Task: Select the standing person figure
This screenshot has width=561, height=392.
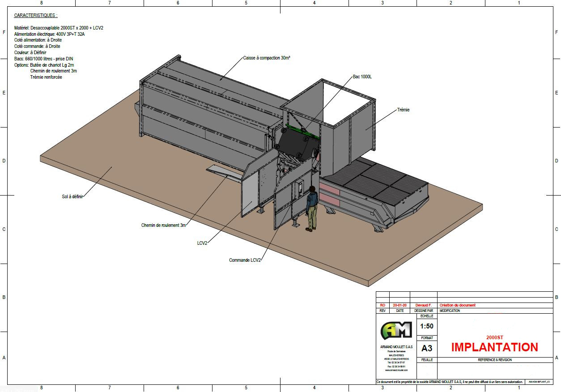Action: coord(311,209)
